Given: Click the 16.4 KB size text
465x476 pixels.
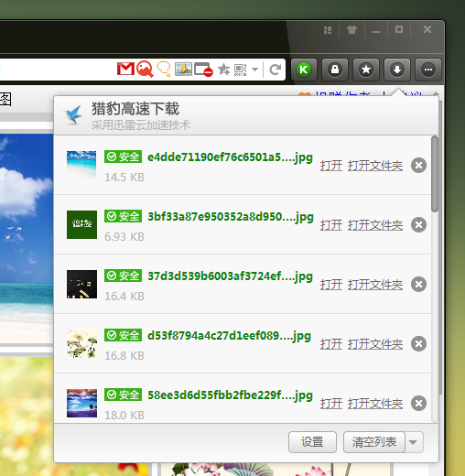Looking at the screenshot, I should tap(124, 297).
